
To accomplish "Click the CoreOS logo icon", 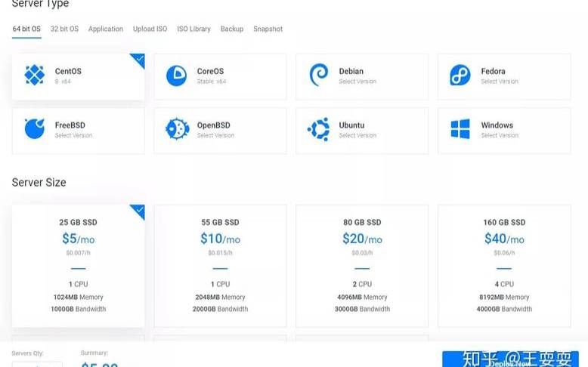I will point(176,76).
